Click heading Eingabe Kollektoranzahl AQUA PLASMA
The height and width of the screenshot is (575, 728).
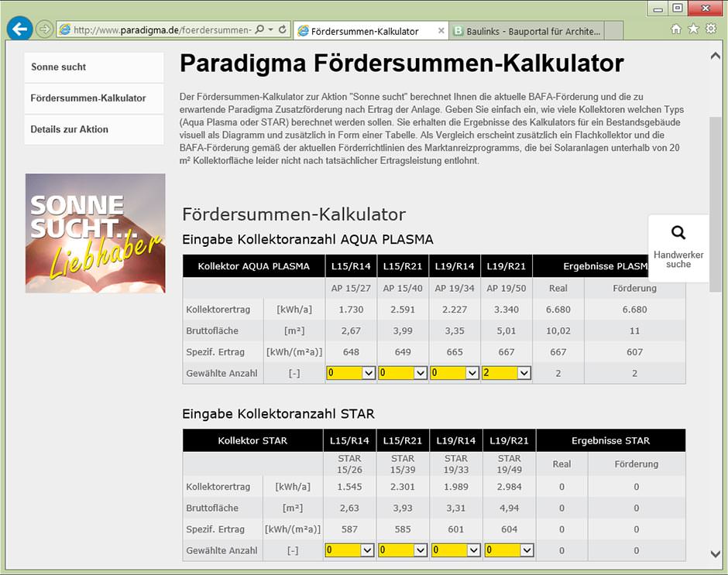tap(307, 239)
